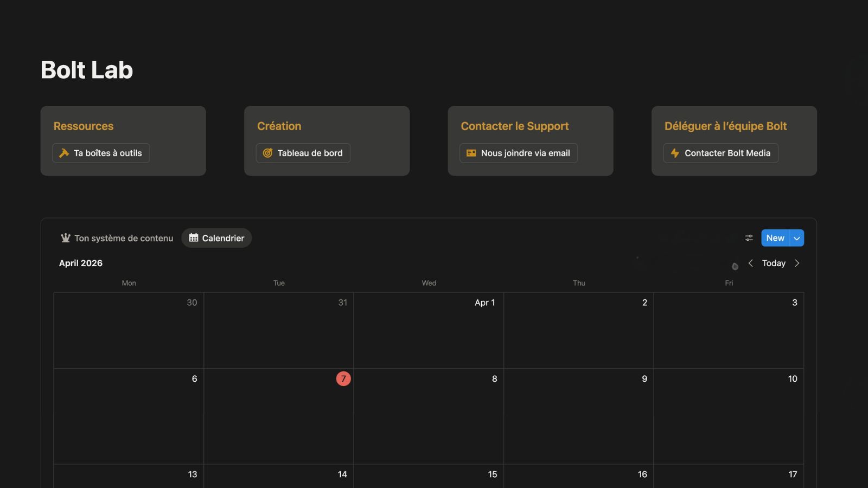Click the Bolt Lab page title

coord(87,70)
